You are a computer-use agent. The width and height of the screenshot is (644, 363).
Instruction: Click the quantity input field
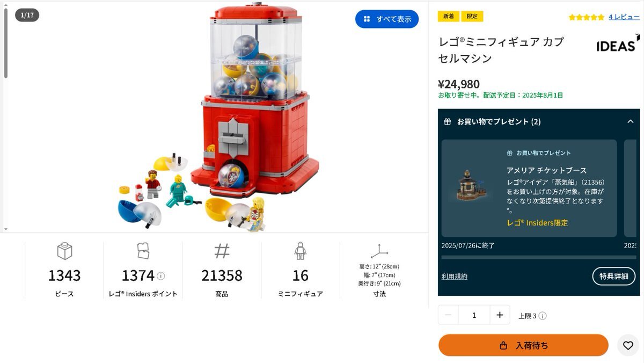pos(474,315)
